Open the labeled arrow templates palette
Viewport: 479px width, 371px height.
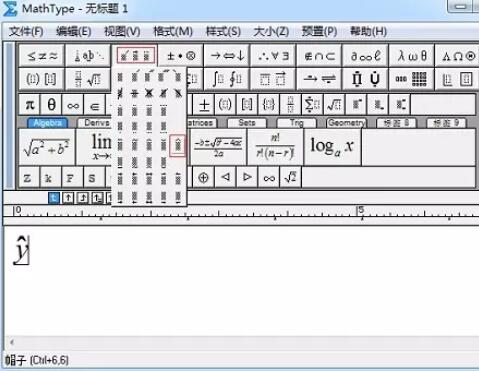[319, 79]
